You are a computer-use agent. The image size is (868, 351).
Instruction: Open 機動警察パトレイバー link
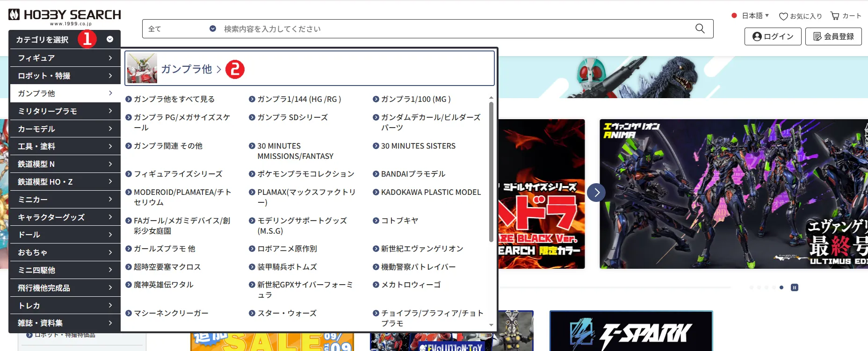pos(418,267)
